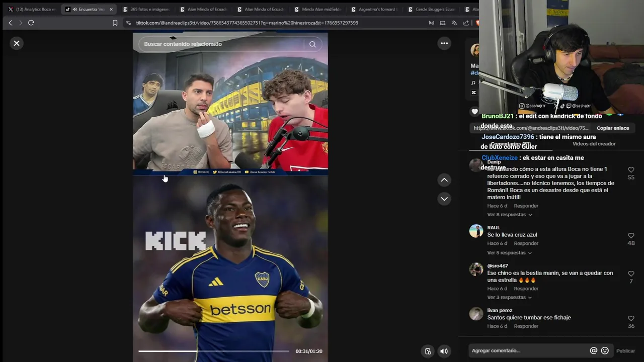Like RAUL's comment heart
The width and height of the screenshot is (644, 362).
[631, 236]
